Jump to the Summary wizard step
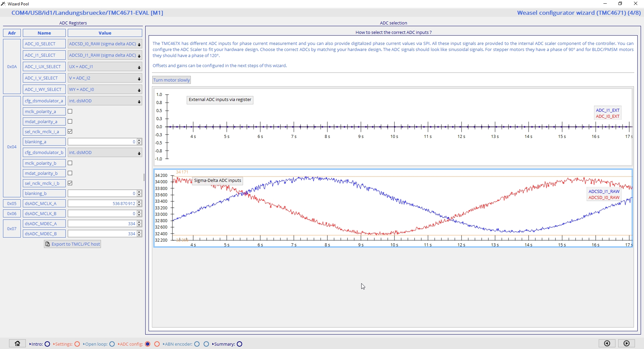The image size is (644, 349). pyautogui.click(x=239, y=344)
